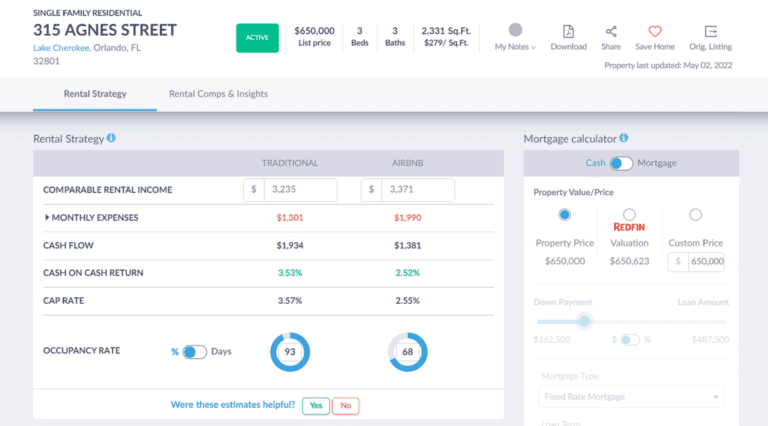The height and width of the screenshot is (426, 768).
Task: Click the My Notes circle icon
Action: point(515,30)
